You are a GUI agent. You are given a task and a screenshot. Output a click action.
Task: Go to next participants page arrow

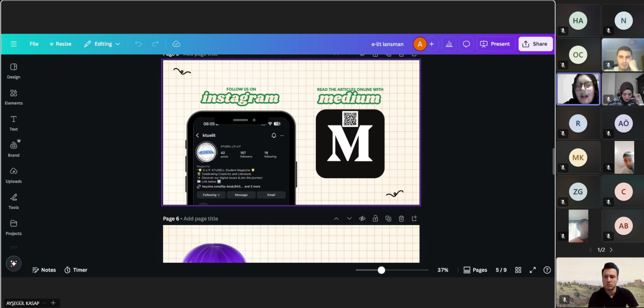pos(611,250)
